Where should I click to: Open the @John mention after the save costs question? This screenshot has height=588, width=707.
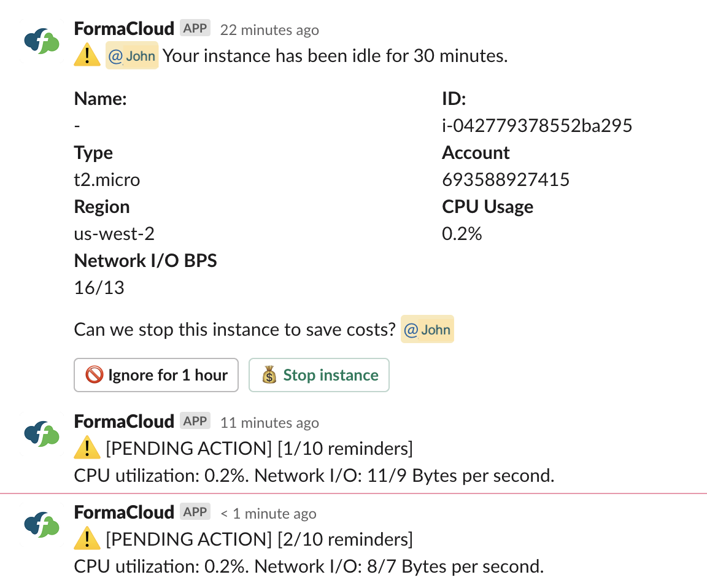coord(428,330)
